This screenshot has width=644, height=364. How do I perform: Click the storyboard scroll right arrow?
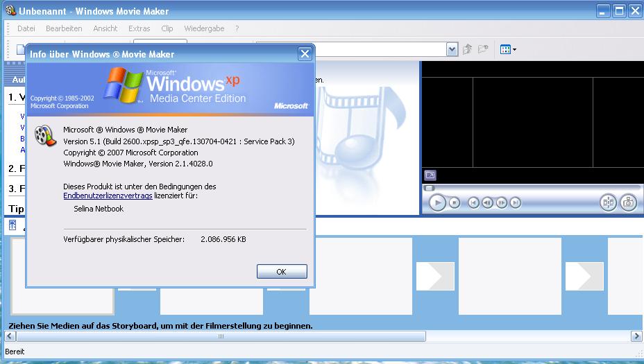click(x=636, y=336)
